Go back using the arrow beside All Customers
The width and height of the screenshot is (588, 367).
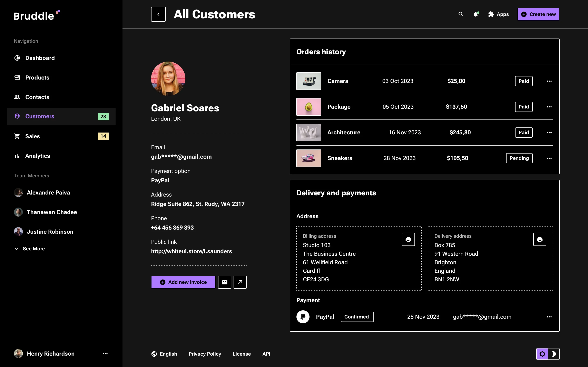pos(158,14)
